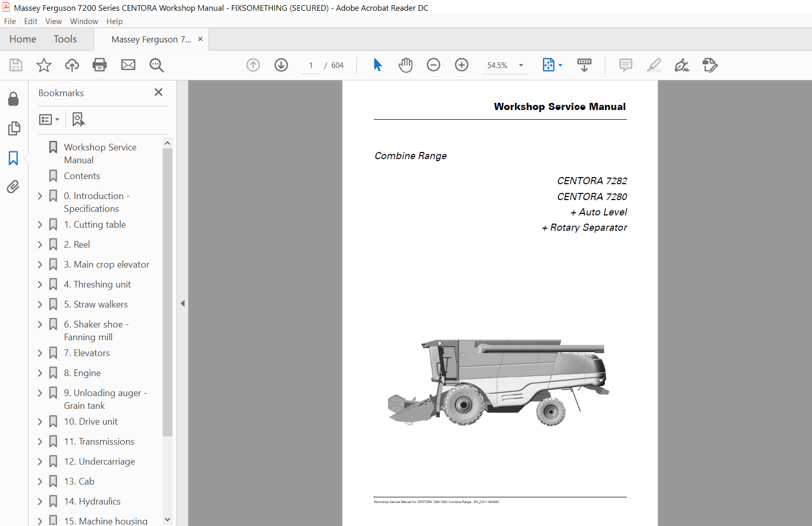The image size is (812, 526).
Task: Open the File menu
Action: click(10, 21)
